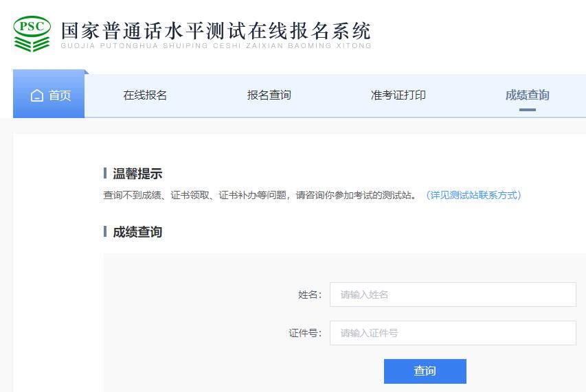The height and width of the screenshot is (392, 586).
Task: Switch to the 报名查询 tab
Action: tap(269, 95)
